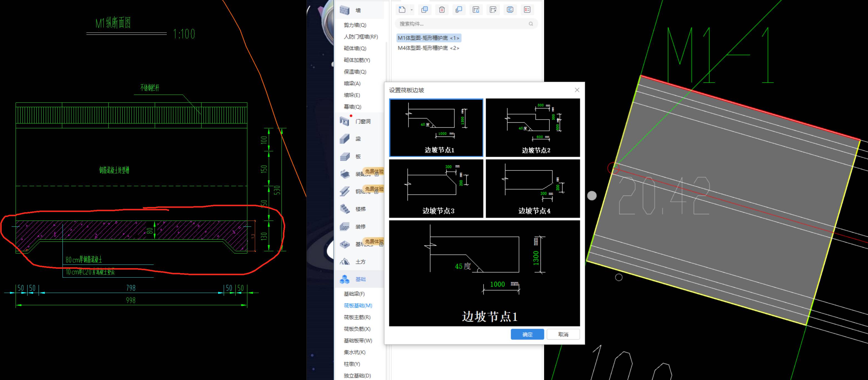The width and height of the screenshot is (868, 380).
Task: Select component M4体型图-矩形槽护底 <2>
Action: pyautogui.click(x=428, y=48)
